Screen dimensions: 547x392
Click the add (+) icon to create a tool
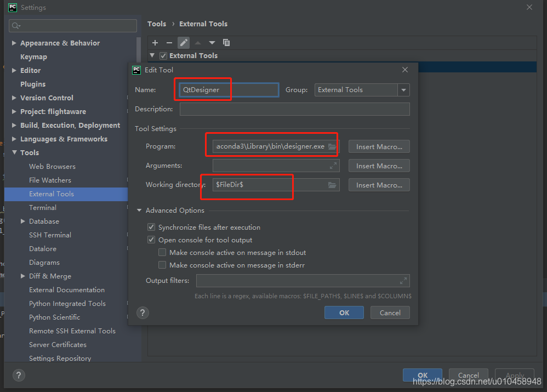[155, 42]
